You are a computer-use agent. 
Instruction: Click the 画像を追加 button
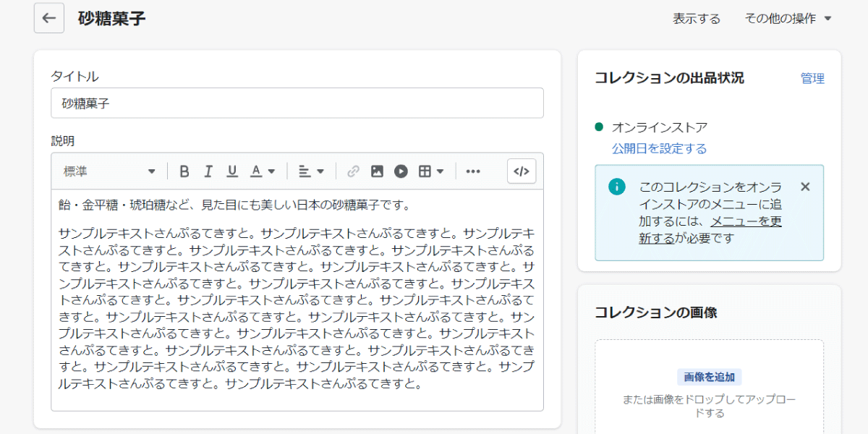pyautogui.click(x=709, y=377)
